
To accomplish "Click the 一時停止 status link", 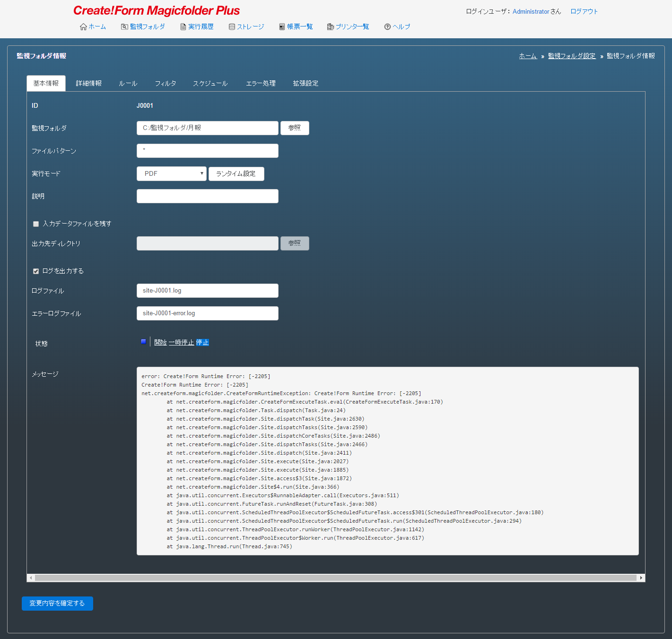I will [181, 342].
